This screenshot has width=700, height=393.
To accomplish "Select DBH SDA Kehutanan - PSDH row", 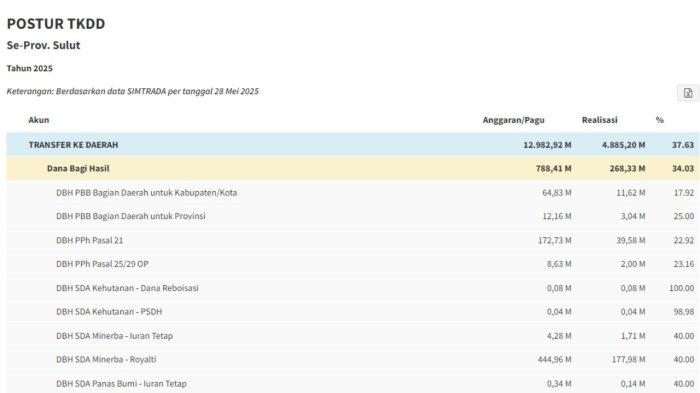I will (x=353, y=312).
